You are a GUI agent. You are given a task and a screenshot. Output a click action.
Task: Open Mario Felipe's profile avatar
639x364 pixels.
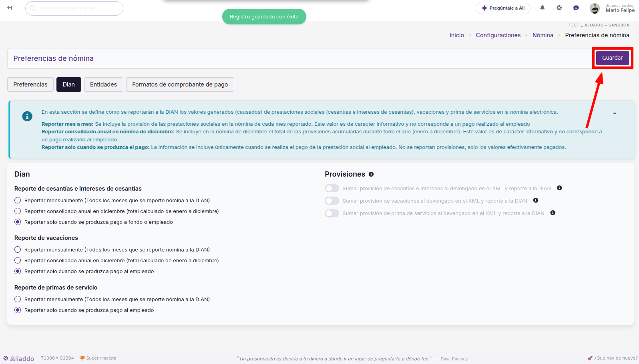pyautogui.click(x=595, y=8)
